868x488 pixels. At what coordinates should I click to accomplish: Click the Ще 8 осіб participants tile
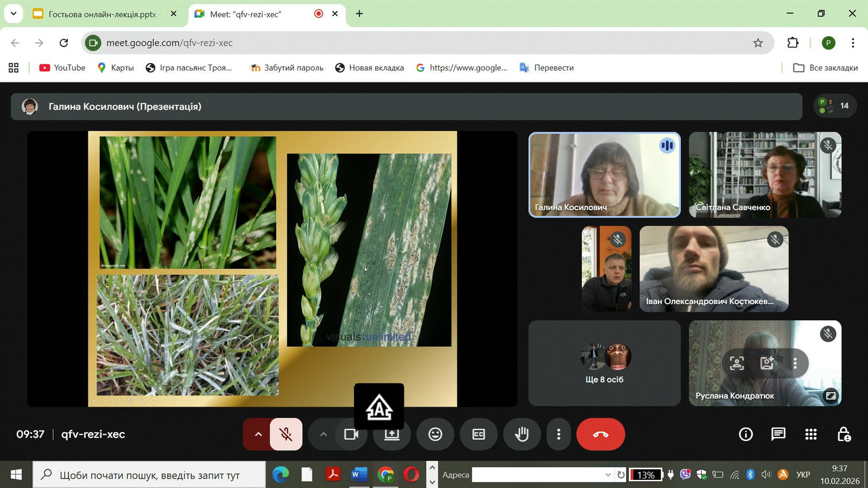(604, 363)
